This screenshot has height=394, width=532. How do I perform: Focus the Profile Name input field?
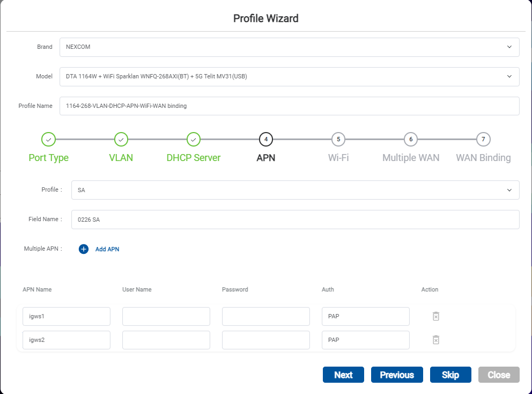point(290,106)
